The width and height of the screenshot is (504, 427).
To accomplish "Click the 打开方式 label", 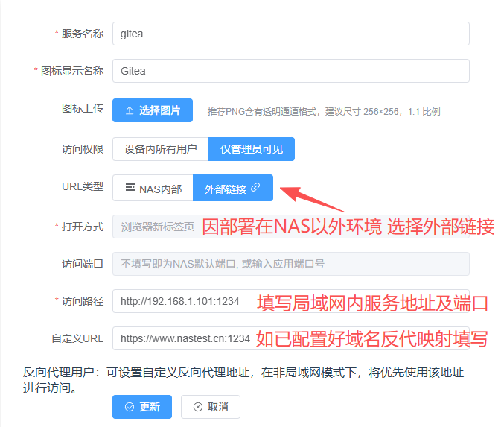I will pyautogui.click(x=83, y=227).
